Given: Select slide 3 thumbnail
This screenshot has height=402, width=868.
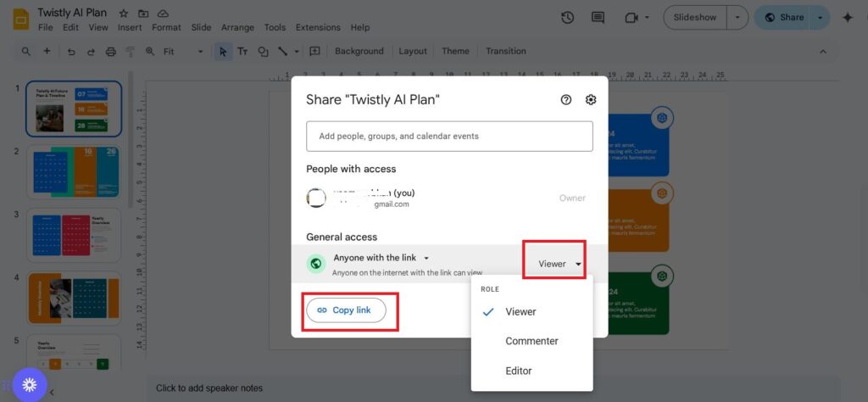Looking at the screenshot, I should click(x=74, y=235).
